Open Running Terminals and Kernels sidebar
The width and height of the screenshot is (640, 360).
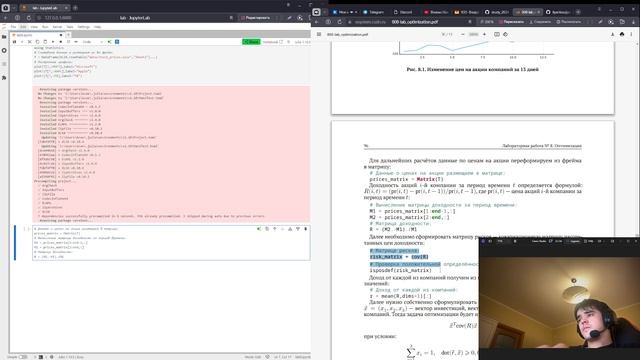tap(4, 50)
